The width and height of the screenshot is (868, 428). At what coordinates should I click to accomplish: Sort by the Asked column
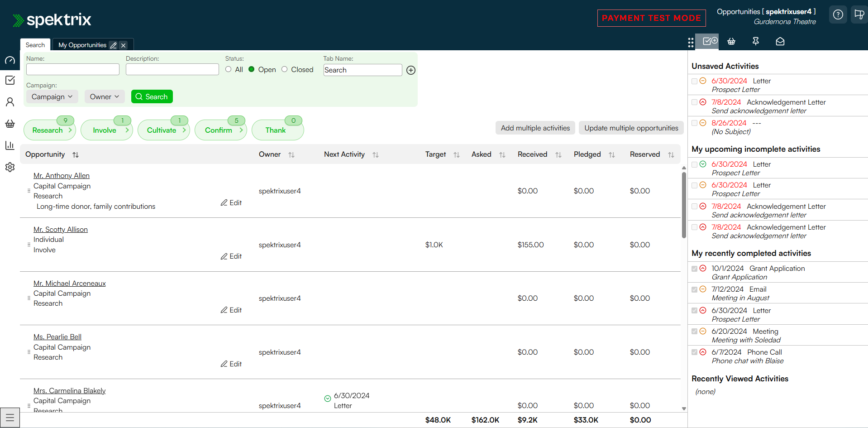[502, 155]
